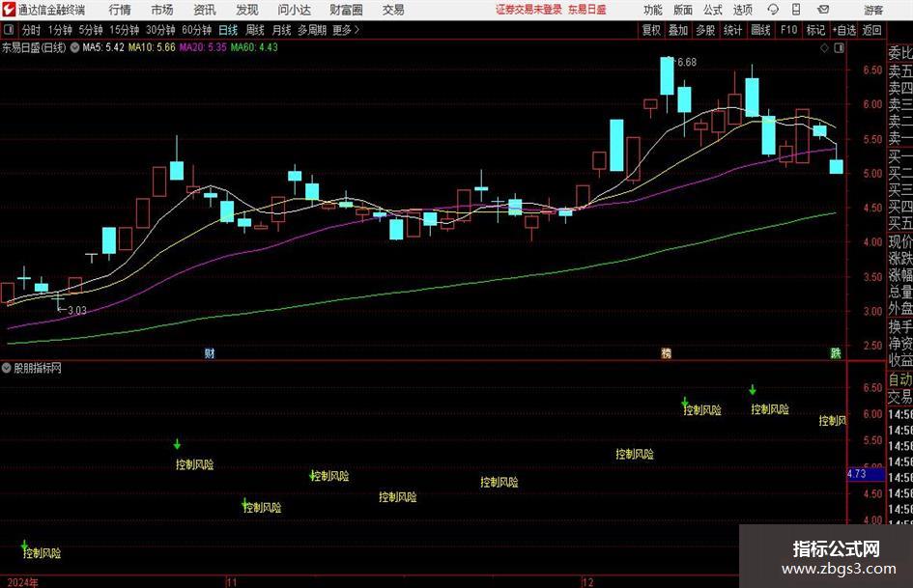The width and height of the screenshot is (913, 588).
Task: Switch to 分时 chart tab
Action: 32,30
